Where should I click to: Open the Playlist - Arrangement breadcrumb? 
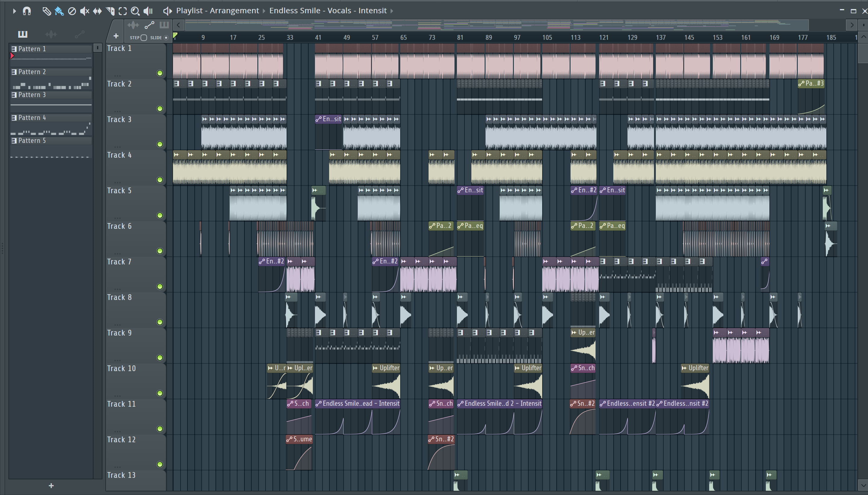(x=218, y=11)
